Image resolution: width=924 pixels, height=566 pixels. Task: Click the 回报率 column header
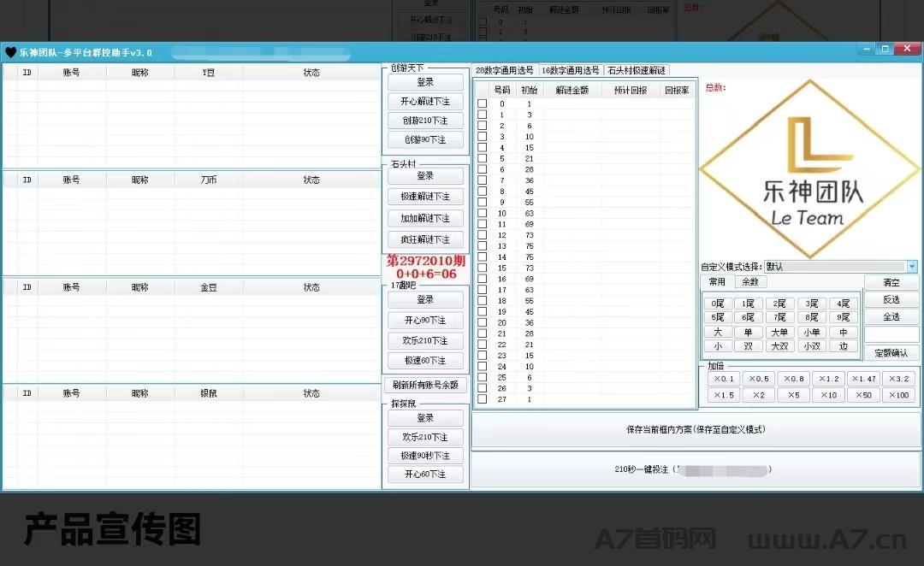pos(677,90)
